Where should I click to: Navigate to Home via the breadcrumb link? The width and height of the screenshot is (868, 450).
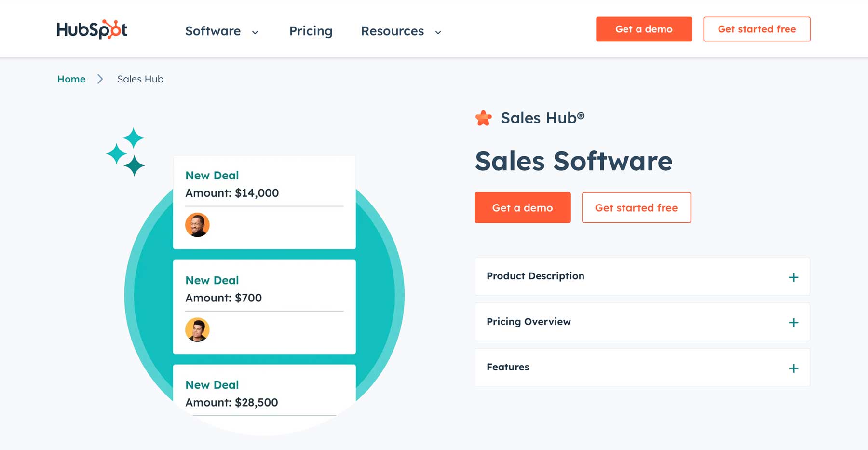point(71,79)
